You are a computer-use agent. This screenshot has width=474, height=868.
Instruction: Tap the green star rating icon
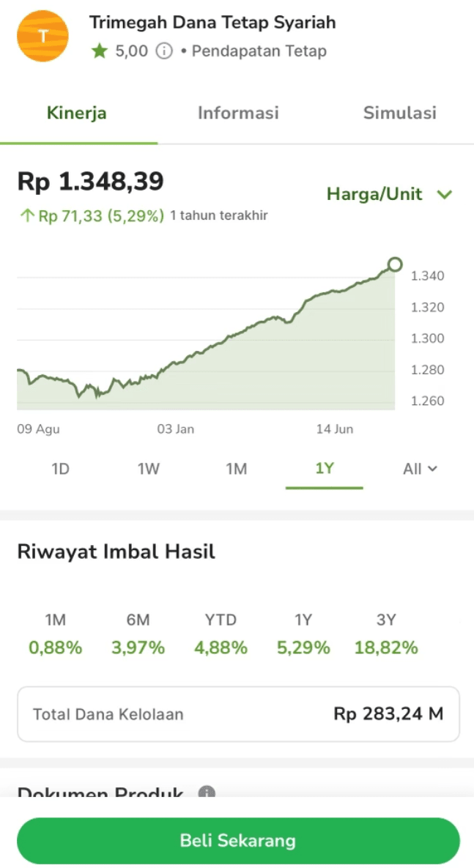point(100,51)
